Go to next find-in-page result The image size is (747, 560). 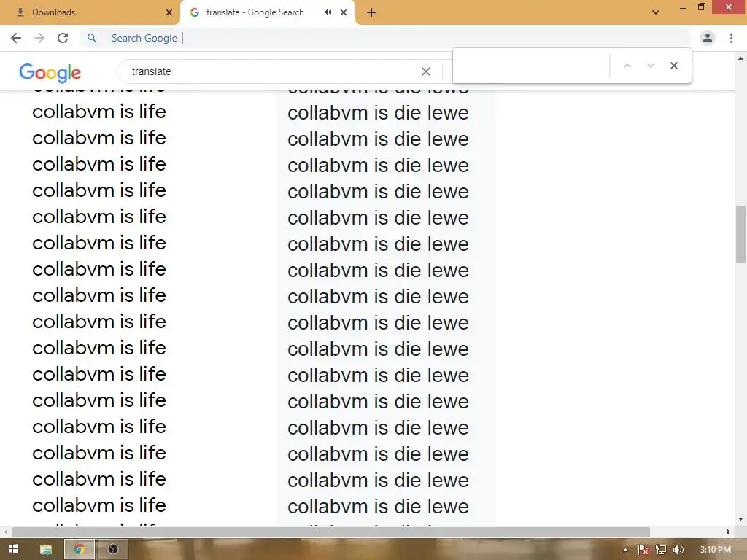click(650, 66)
